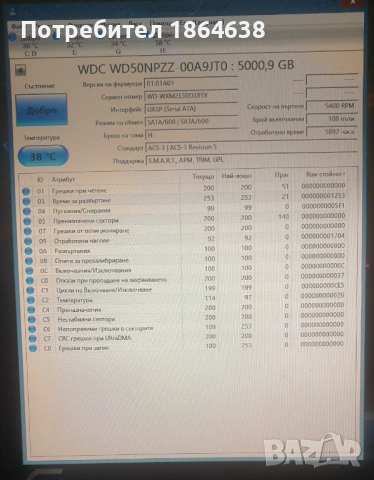Screen dimensions: 374x480
Task: Click status circle for attribute 05
Action: click(x=27, y=221)
